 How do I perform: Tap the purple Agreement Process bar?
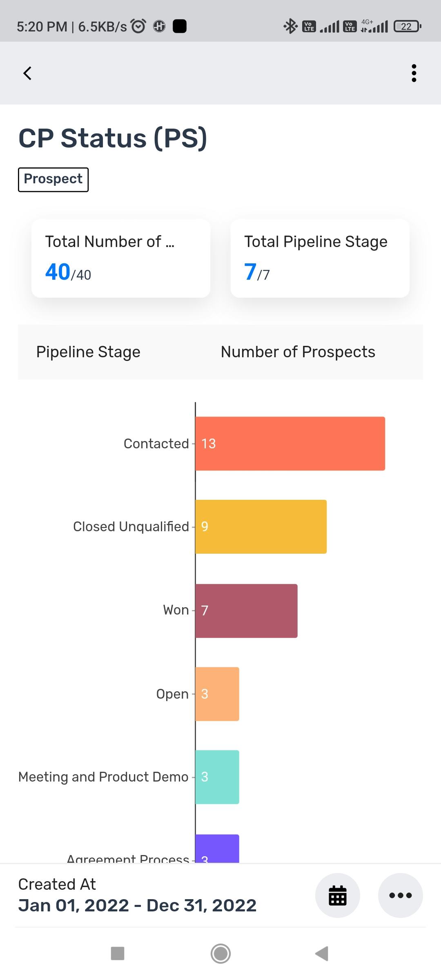coord(217,849)
